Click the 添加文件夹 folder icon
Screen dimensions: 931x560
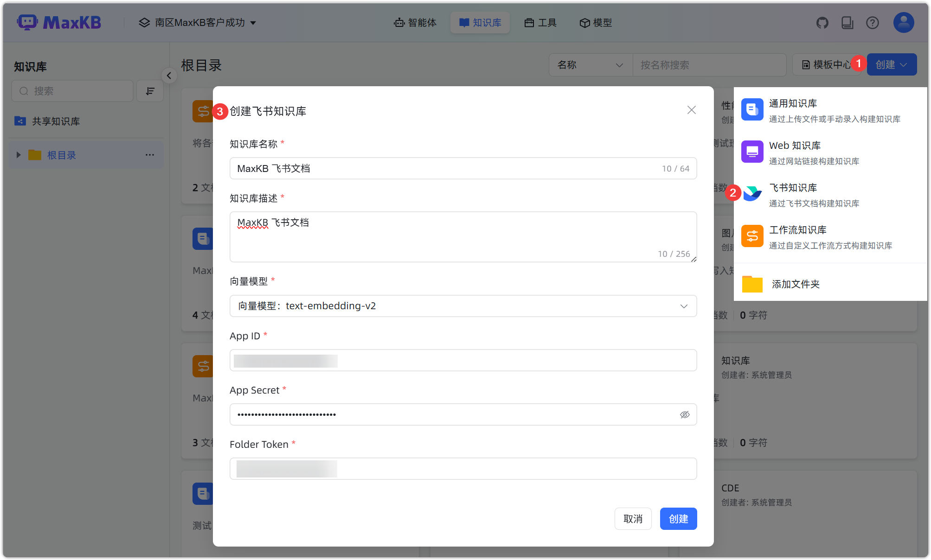click(x=752, y=284)
